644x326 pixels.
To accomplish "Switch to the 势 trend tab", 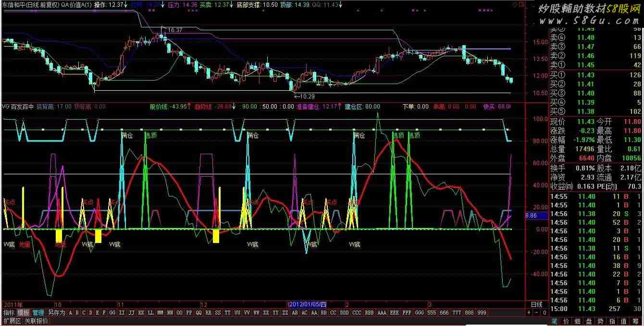I will [x=601, y=321].
